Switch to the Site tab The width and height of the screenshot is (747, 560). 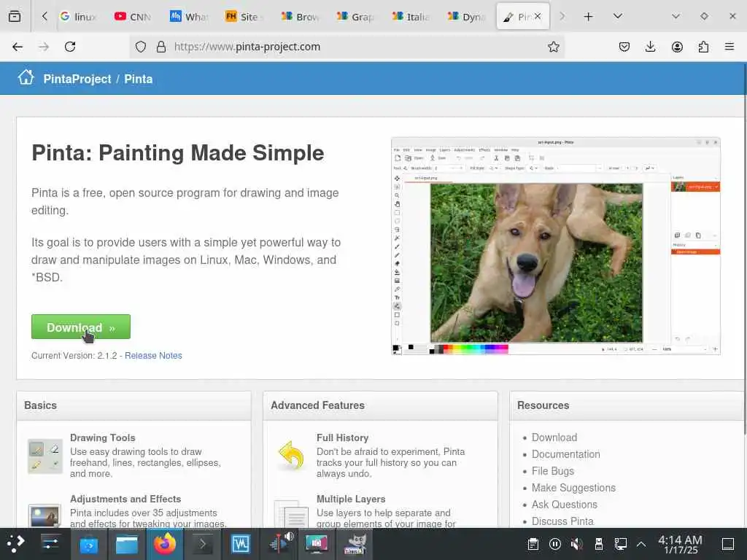[244, 17]
